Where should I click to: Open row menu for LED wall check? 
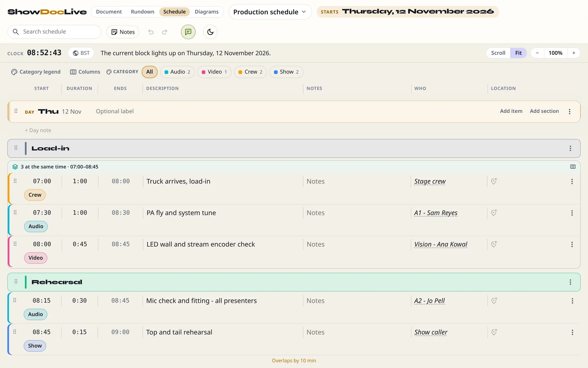coord(572,244)
